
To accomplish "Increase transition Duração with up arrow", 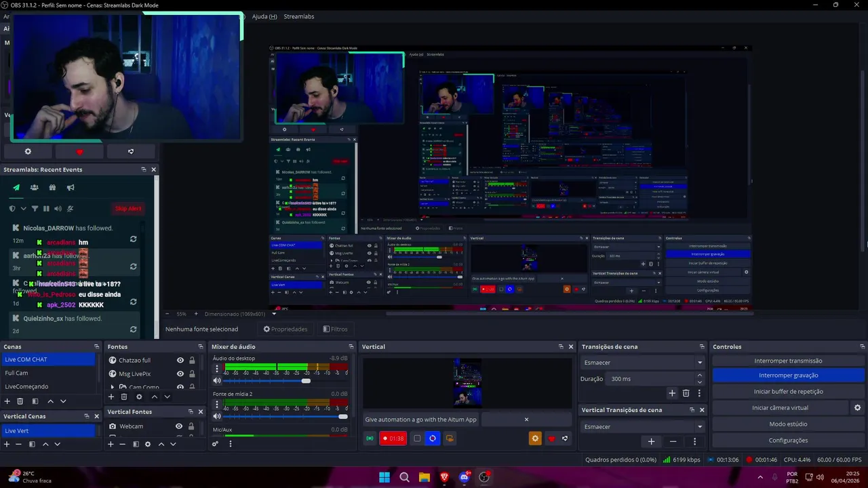I will 700,375.
